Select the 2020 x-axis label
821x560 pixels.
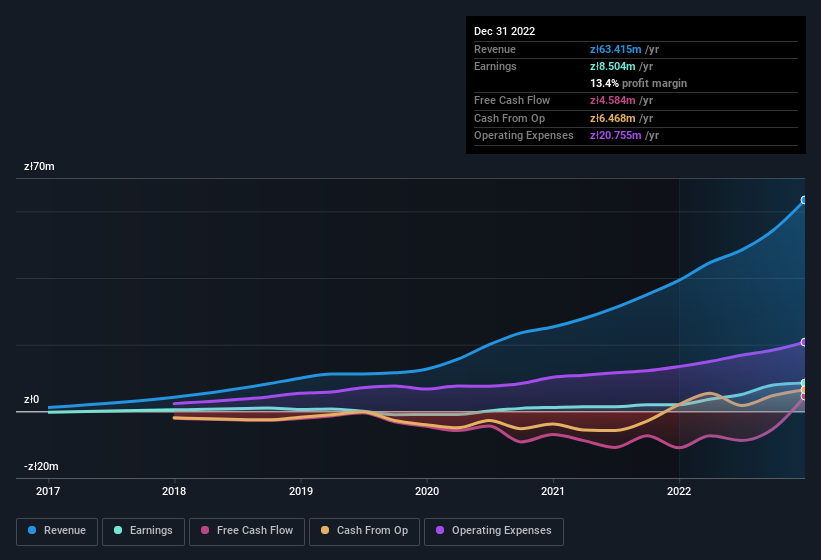427,491
